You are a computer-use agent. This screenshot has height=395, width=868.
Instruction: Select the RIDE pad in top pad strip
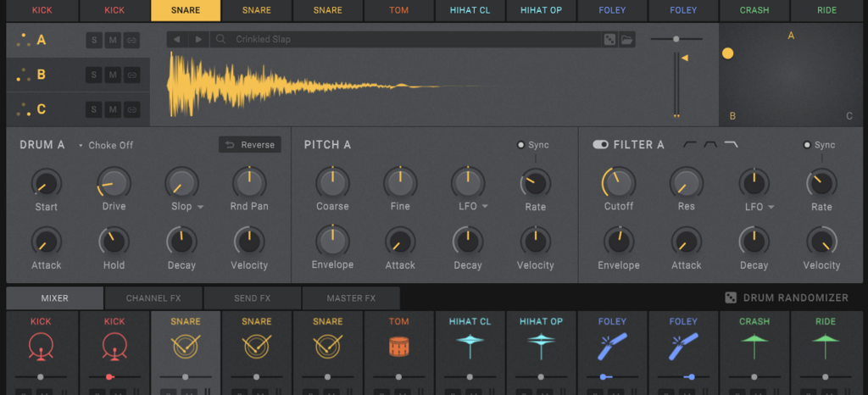coord(826,10)
